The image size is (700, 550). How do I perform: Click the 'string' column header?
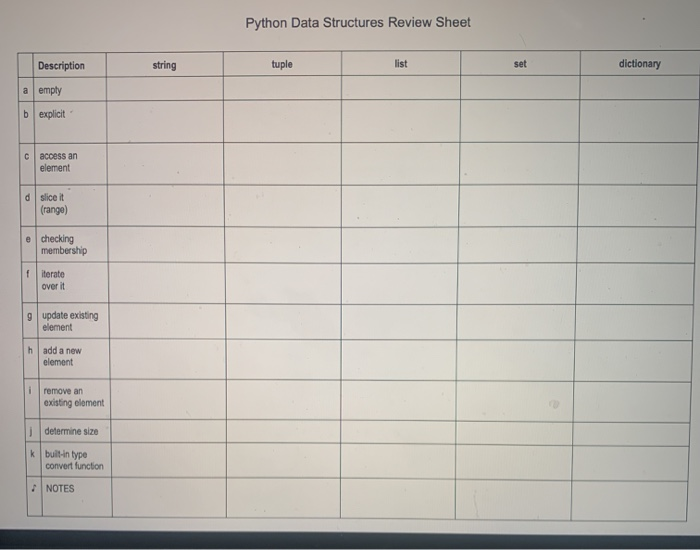[164, 65]
